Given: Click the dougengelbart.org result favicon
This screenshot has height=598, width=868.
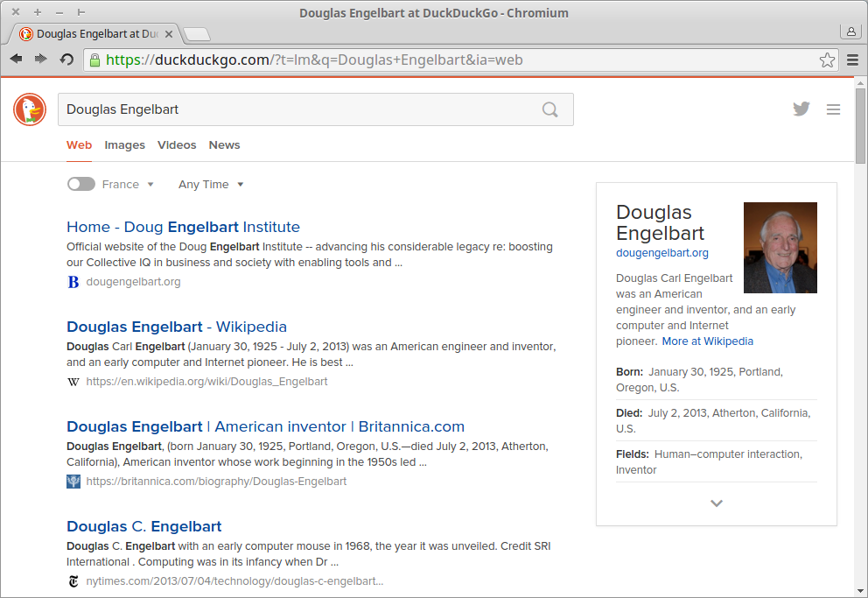Looking at the screenshot, I should tap(73, 282).
